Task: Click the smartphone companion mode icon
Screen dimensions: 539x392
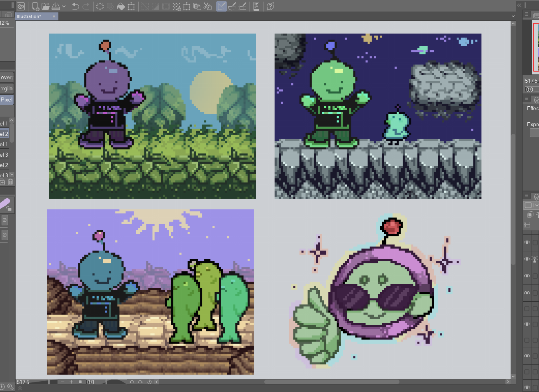Action: [x=256, y=6]
